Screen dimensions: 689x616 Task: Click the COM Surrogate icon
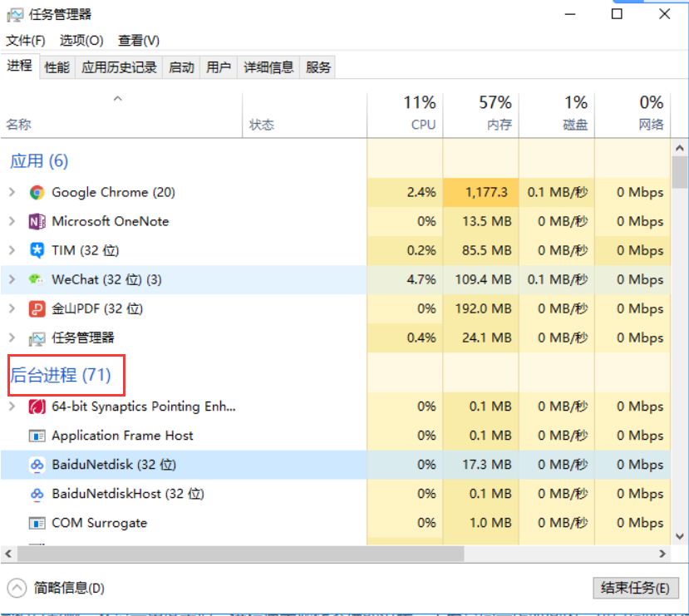37,523
